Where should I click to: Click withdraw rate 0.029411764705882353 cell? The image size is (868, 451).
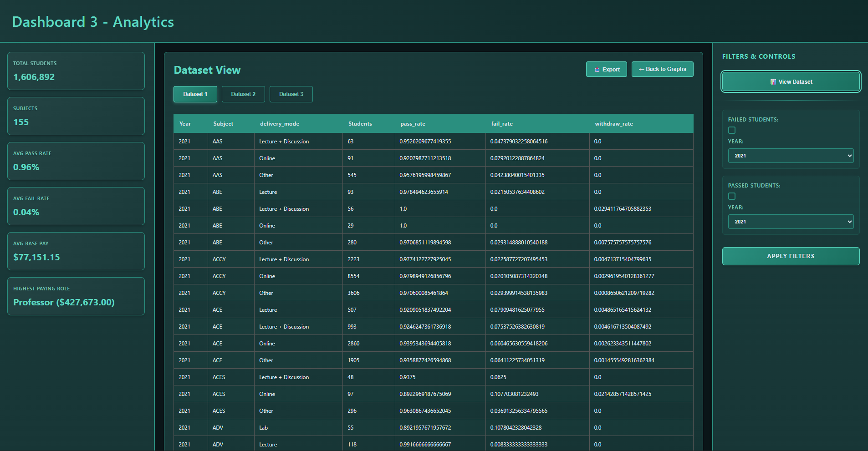[x=641, y=209]
